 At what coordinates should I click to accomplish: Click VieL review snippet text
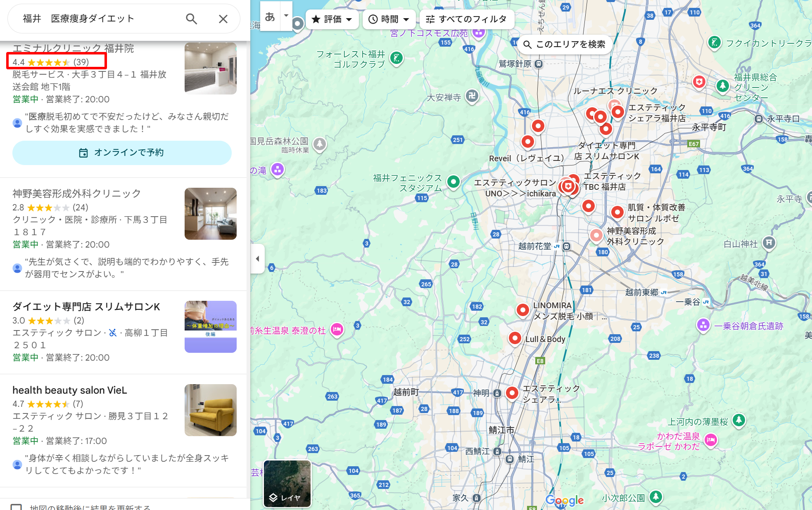pyautogui.click(x=127, y=464)
